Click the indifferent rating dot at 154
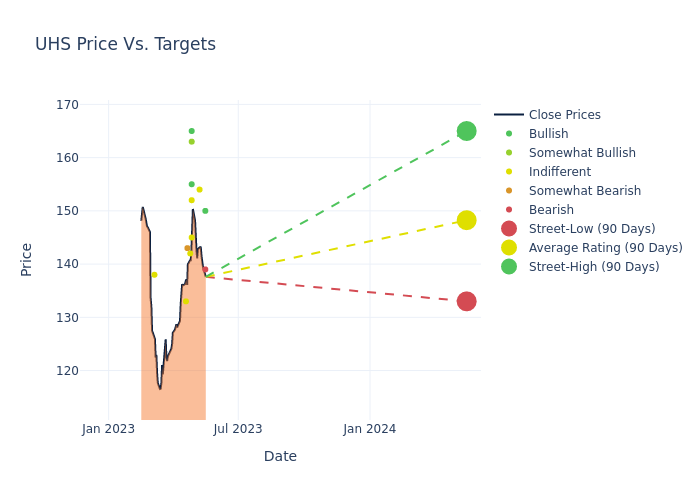This screenshot has width=700, height=500. point(199,190)
